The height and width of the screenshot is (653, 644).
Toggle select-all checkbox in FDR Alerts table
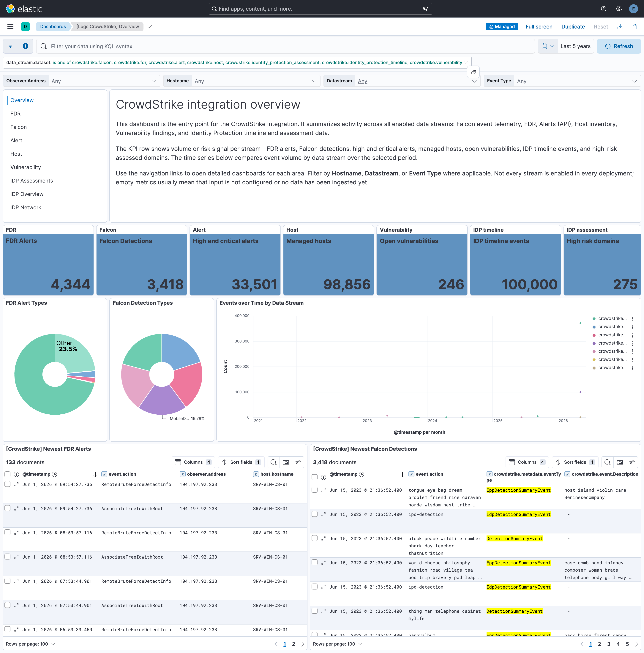[7, 474]
